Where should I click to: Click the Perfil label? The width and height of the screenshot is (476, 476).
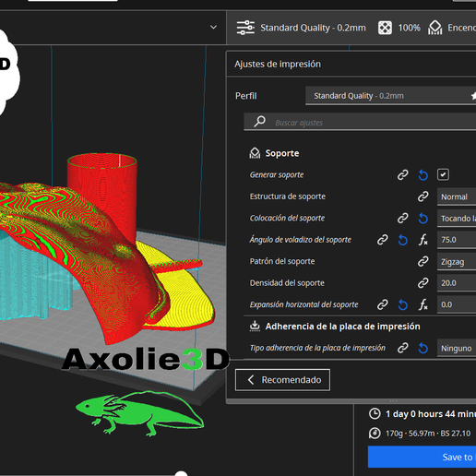point(245,96)
